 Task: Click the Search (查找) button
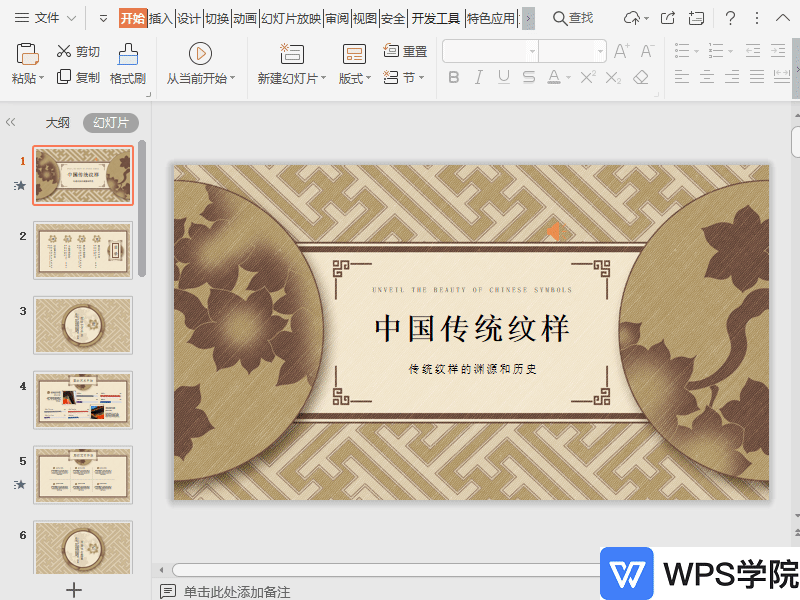pos(574,18)
